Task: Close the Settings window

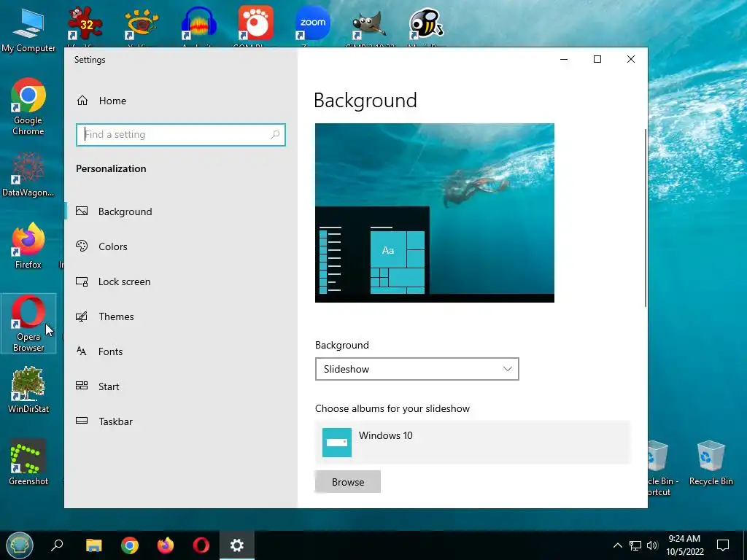Action: [631, 59]
